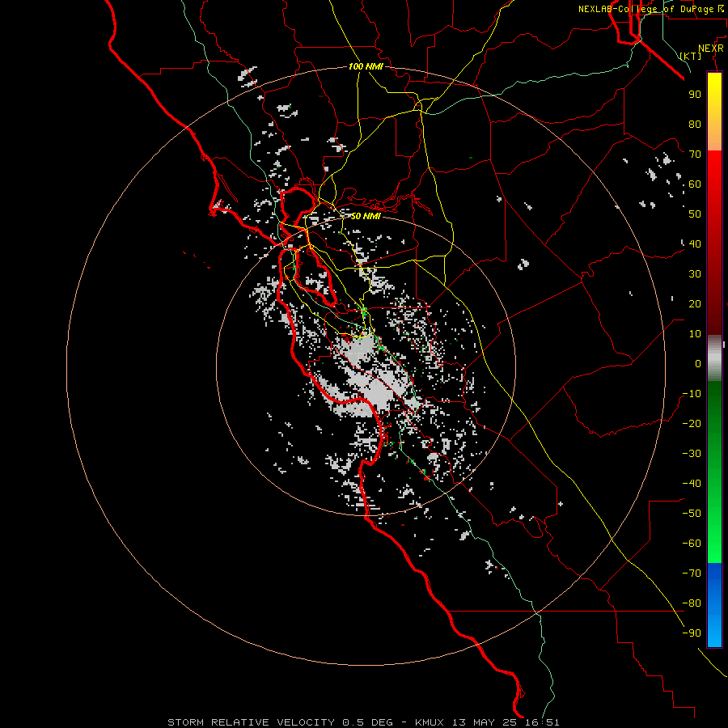Screen dimensions: 728x728
Task: Click the 80 value on the velocity scale
Action: 695,124
